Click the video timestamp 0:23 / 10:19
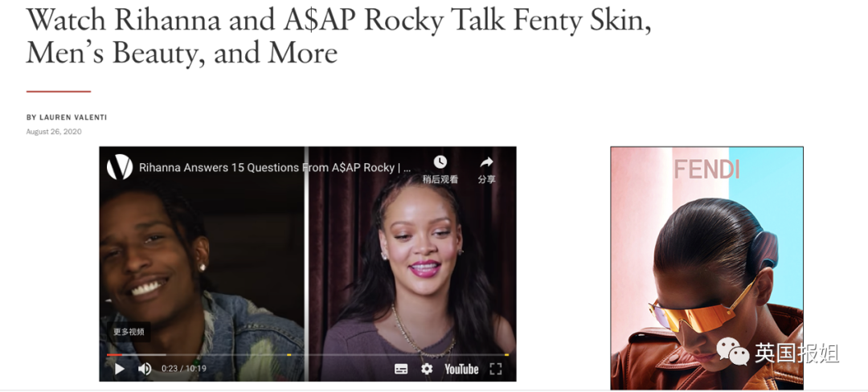868x392 pixels. coord(184,369)
